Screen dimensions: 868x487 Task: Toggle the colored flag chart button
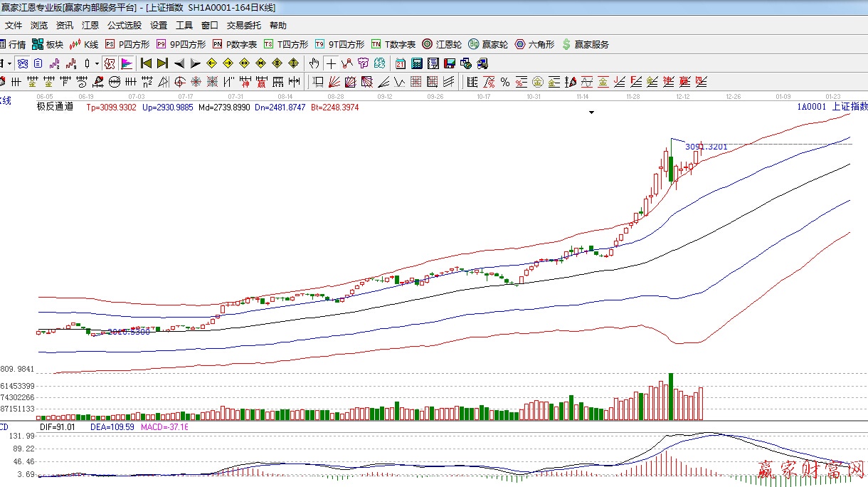[127, 63]
